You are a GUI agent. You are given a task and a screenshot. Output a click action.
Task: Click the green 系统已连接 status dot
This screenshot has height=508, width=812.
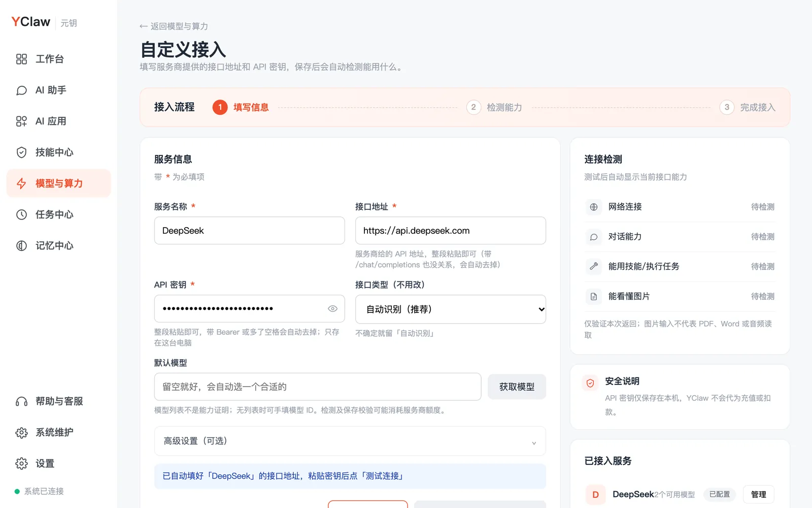[x=17, y=491]
